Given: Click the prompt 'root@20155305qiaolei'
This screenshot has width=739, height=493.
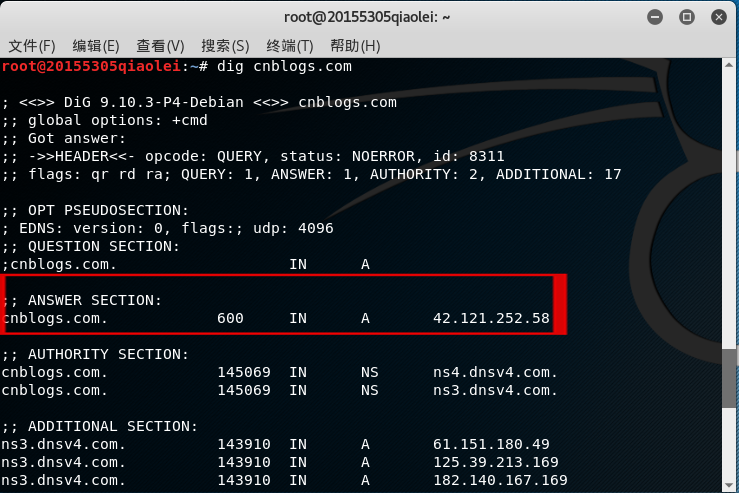Looking at the screenshot, I should click(x=91, y=66).
